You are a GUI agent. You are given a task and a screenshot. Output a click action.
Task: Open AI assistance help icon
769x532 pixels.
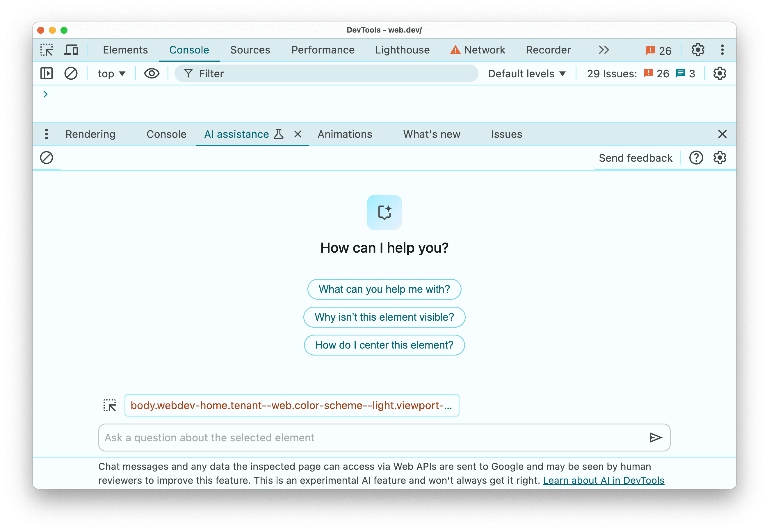[x=696, y=158]
